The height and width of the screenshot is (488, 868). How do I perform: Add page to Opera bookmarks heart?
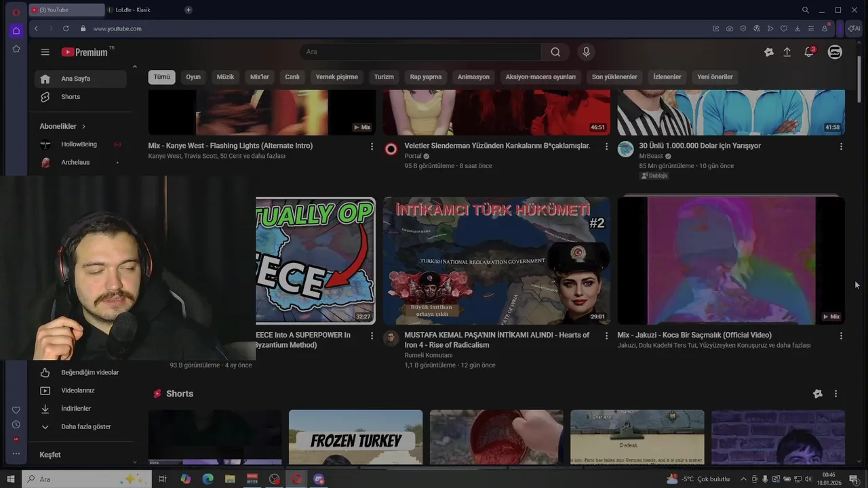click(784, 28)
